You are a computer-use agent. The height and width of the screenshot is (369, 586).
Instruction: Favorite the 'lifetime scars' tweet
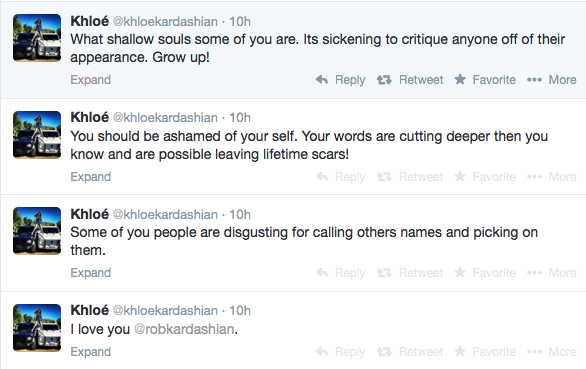click(x=485, y=176)
